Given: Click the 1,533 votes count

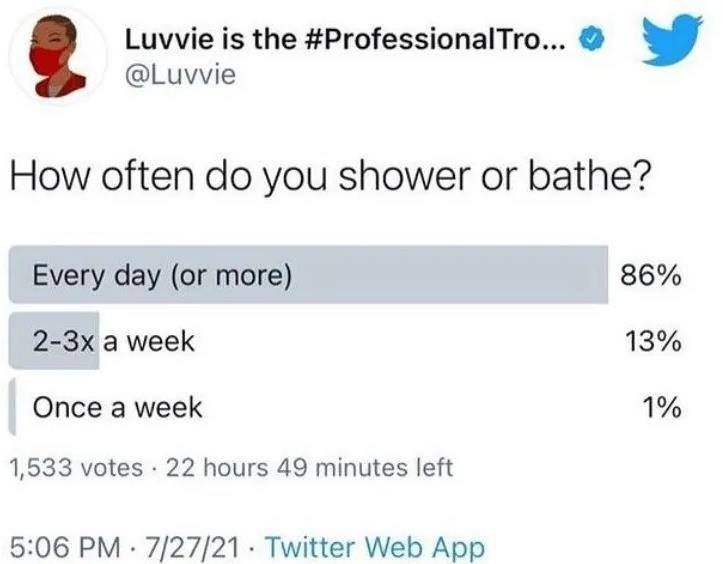Looking at the screenshot, I should (x=76, y=468).
